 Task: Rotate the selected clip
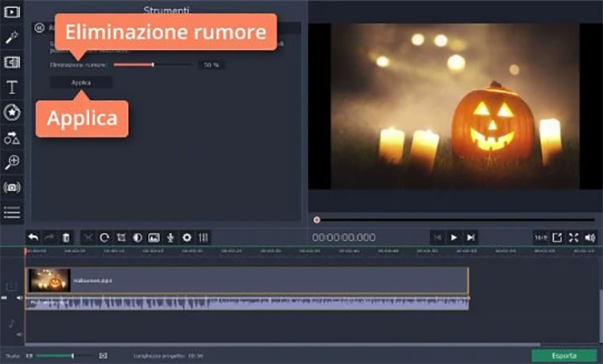coord(105,238)
